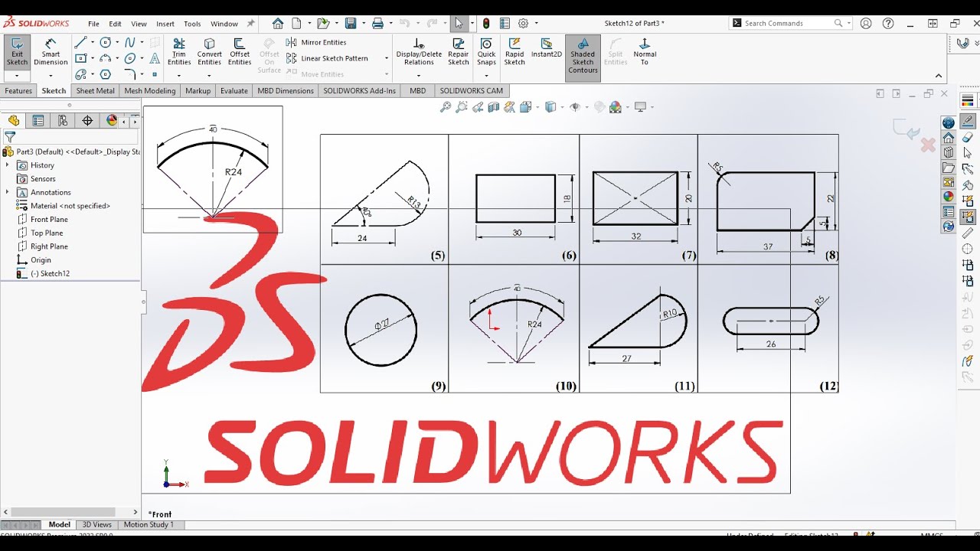Click the Convert Entities tool

pyautogui.click(x=209, y=52)
